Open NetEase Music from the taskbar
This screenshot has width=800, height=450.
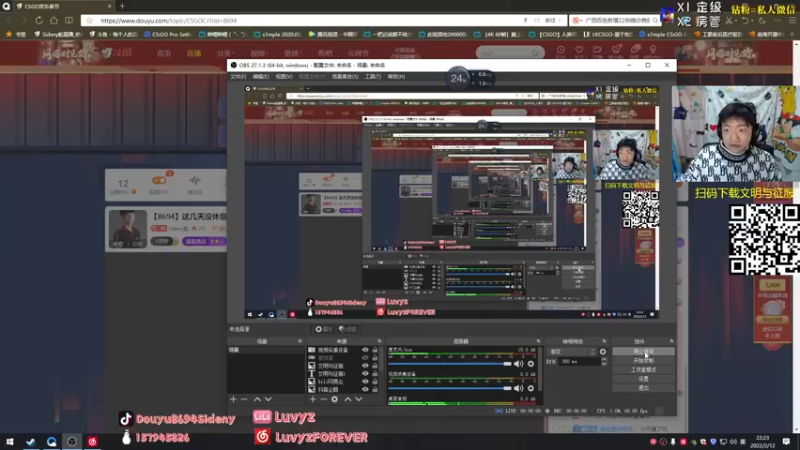point(92,441)
